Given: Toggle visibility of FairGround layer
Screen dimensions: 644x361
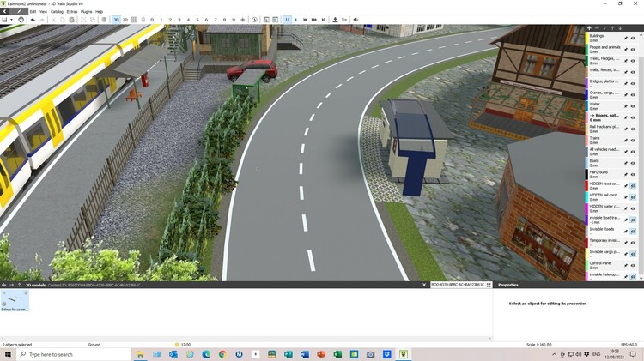Looking at the screenshot, I should click(633, 174).
